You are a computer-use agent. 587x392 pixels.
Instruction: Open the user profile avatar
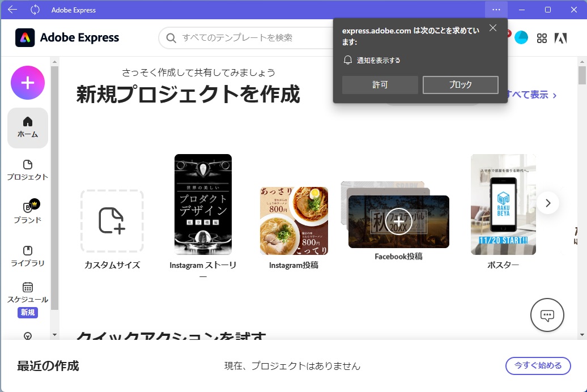point(521,37)
